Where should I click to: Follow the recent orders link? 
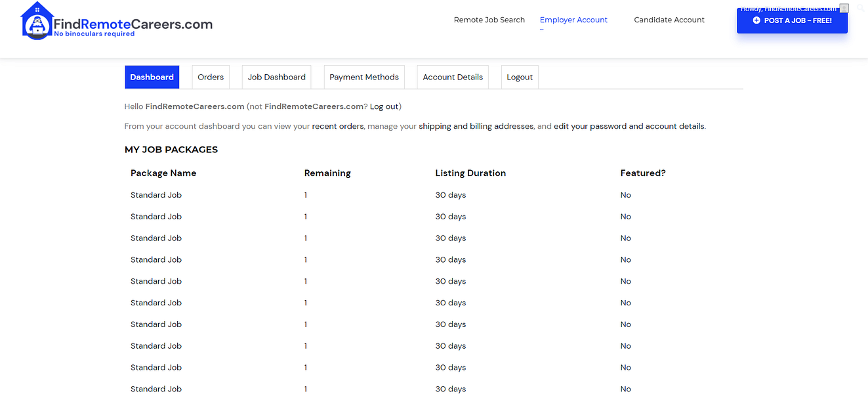click(338, 126)
